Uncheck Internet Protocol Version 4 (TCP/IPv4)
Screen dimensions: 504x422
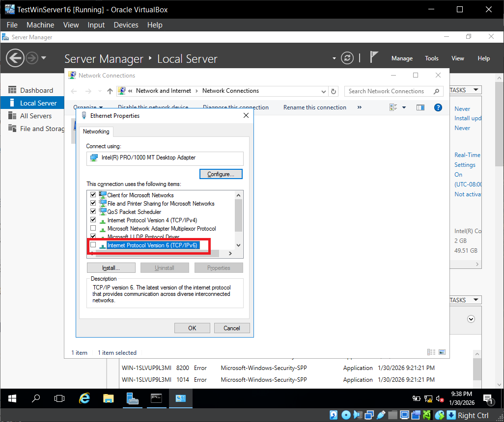pos(93,220)
